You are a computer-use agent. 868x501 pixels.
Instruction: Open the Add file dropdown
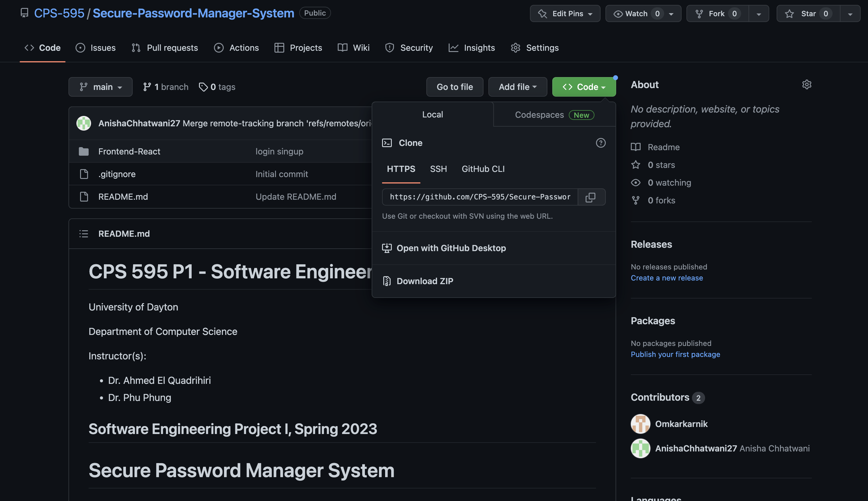(517, 87)
